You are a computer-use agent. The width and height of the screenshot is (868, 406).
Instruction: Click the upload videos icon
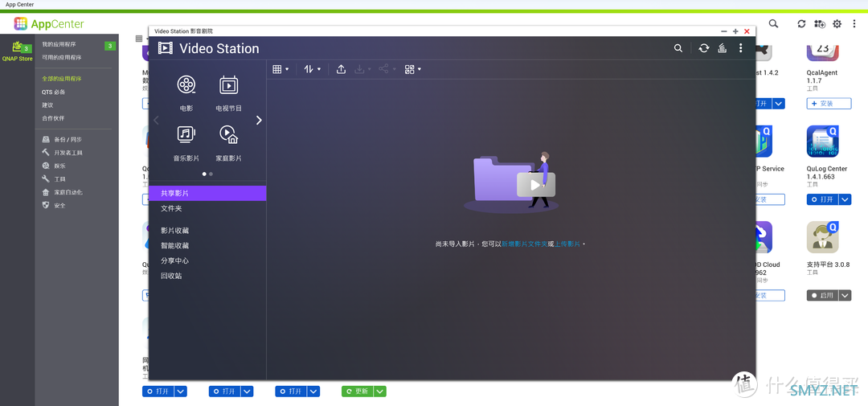[342, 69]
